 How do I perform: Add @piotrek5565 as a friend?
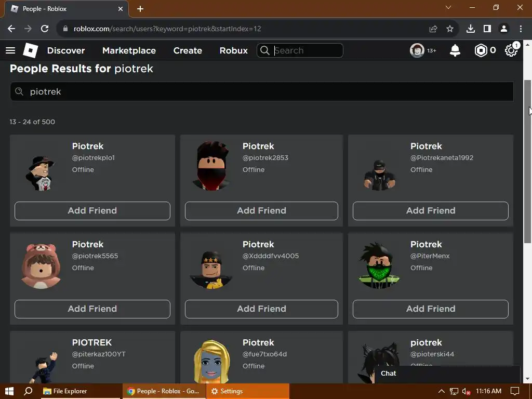pos(92,309)
